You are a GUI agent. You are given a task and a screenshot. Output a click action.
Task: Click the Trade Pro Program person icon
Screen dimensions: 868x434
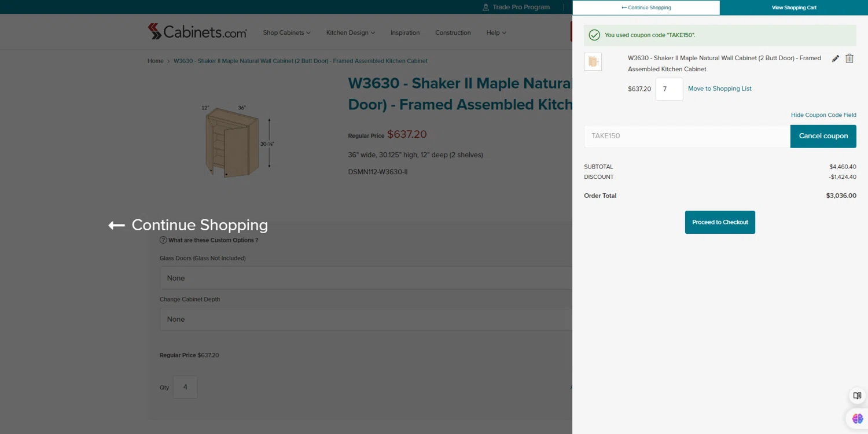point(486,8)
